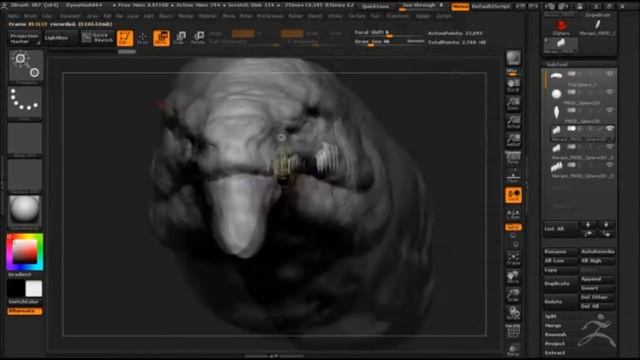This screenshot has width=640, height=360.
Task: Open the stroke type dots thumbnail
Action: [x=25, y=102]
